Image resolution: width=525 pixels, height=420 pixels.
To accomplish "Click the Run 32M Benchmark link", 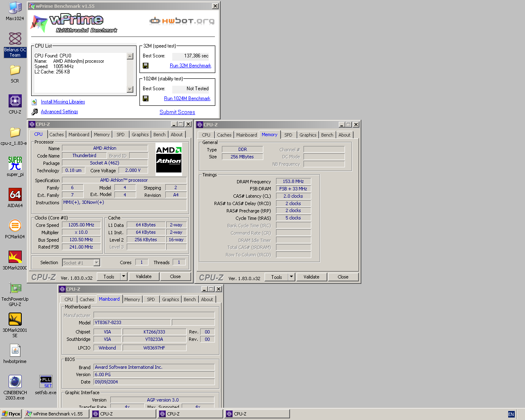I will point(190,66).
